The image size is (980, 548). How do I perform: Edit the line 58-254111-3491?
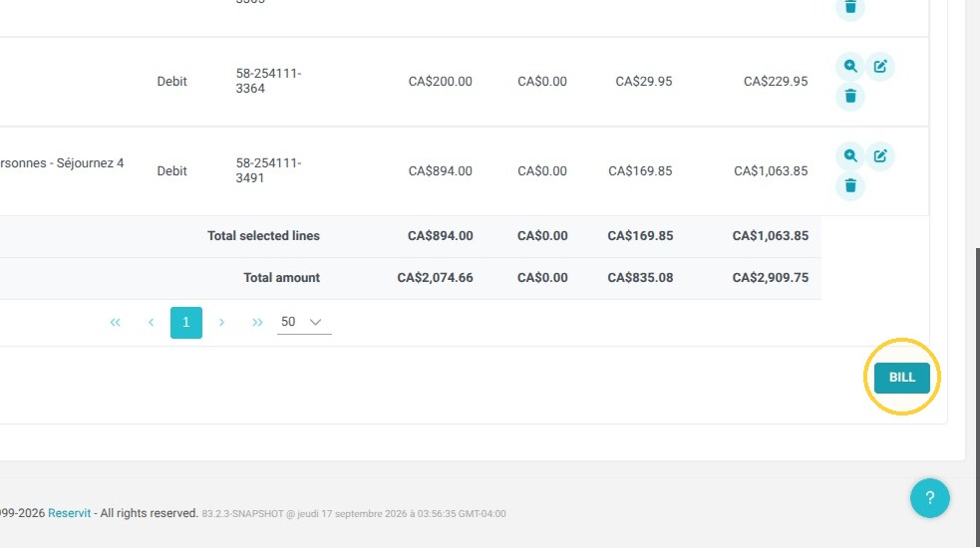click(x=880, y=155)
